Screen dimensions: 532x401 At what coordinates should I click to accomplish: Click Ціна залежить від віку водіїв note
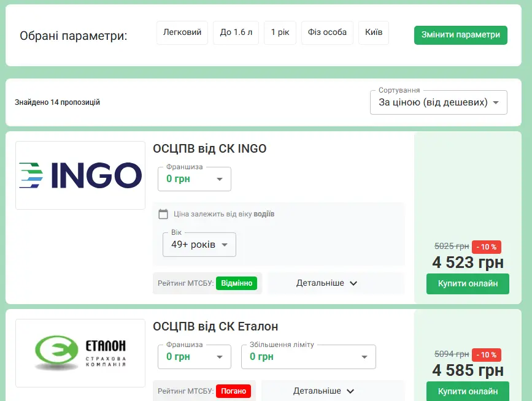pyautogui.click(x=224, y=214)
